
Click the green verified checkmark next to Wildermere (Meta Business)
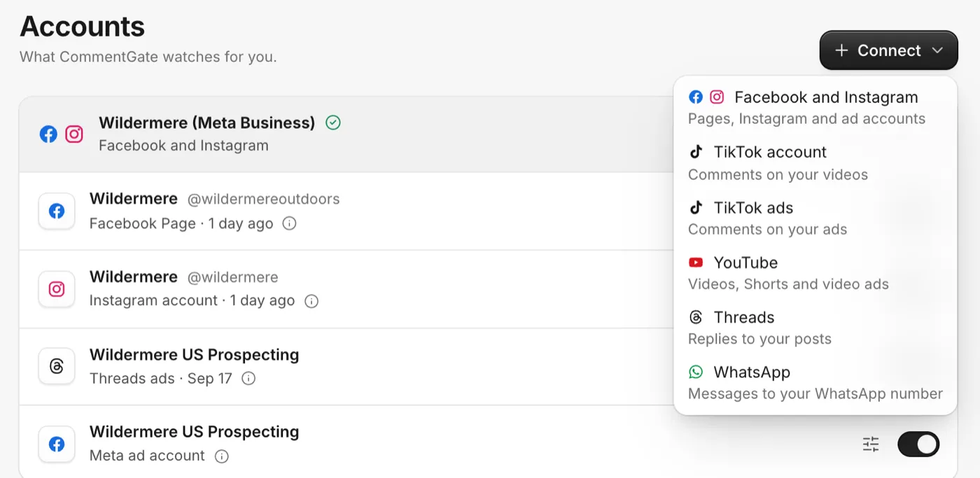click(333, 123)
